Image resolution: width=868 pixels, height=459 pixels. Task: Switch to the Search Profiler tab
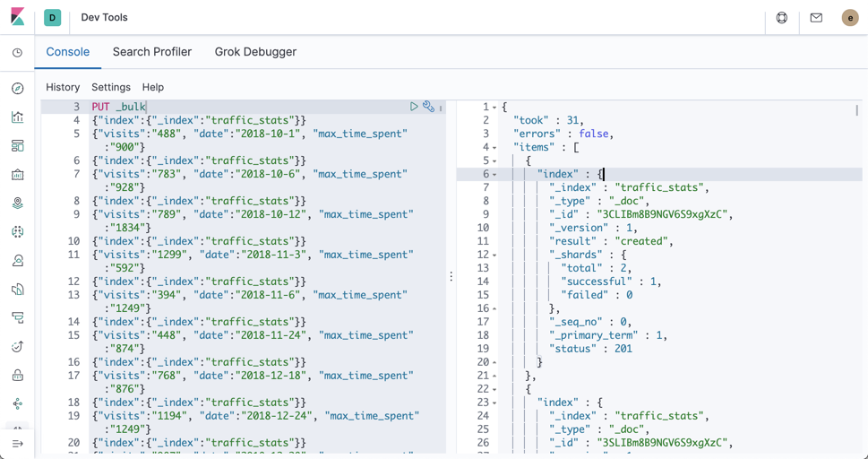pos(152,52)
